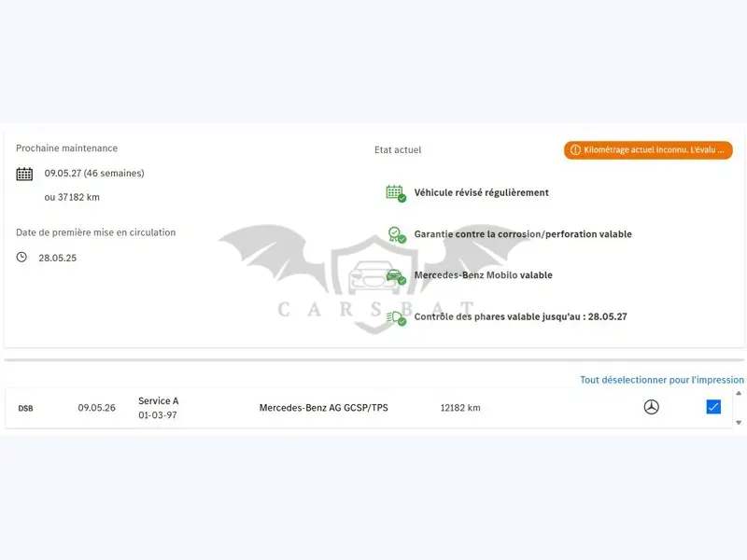Select the Service A 01-03-97 entry
The width and height of the screenshot is (747, 560).
(x=158, y=408)
